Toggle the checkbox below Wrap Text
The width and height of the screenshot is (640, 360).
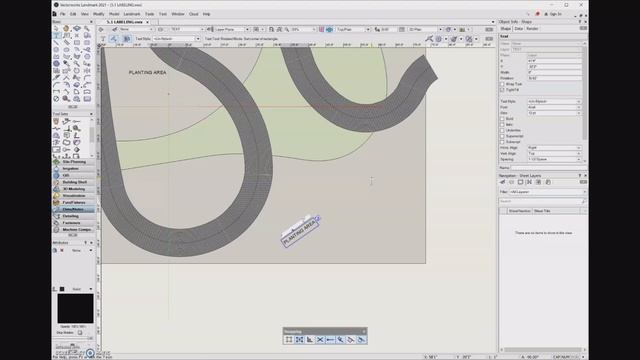click(502, 90)
